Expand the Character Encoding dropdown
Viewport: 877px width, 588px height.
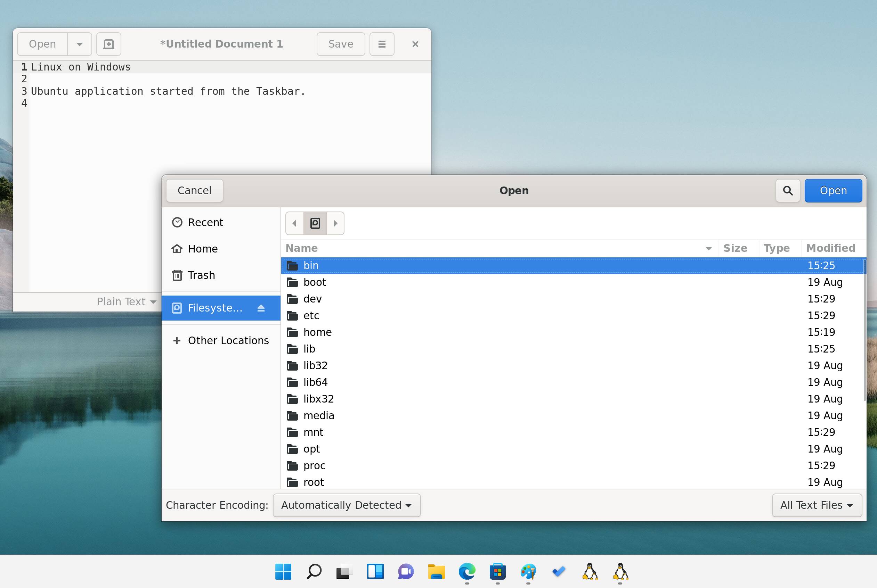[x=346, y=505]
